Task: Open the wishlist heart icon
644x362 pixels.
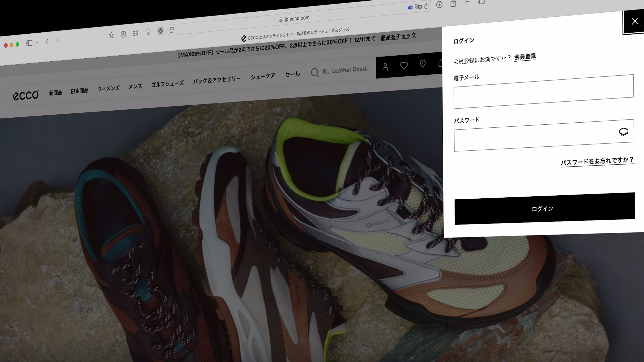Action: coord(404,66)
